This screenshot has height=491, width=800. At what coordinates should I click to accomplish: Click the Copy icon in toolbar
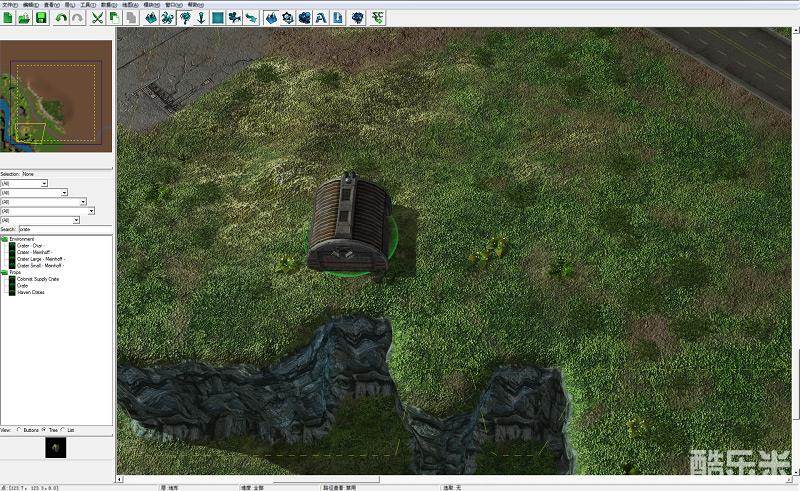tap(114, 18)
